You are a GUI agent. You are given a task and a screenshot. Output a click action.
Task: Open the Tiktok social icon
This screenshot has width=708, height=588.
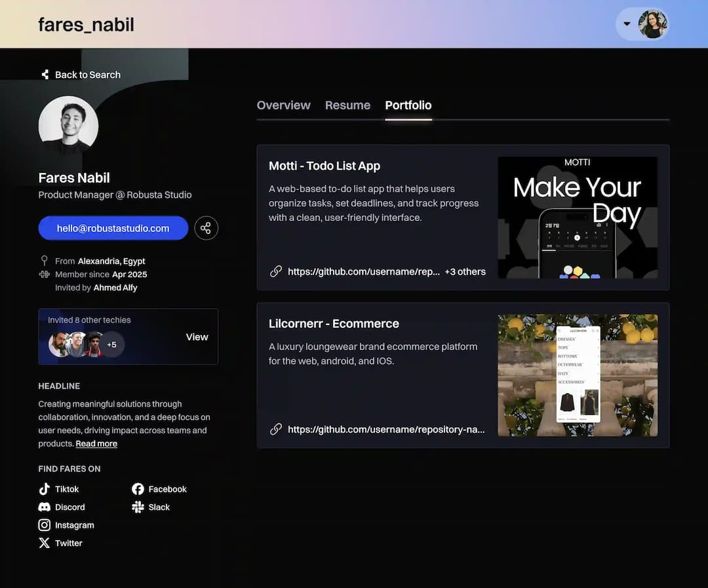pyautogui.click(x=45, y=489)
